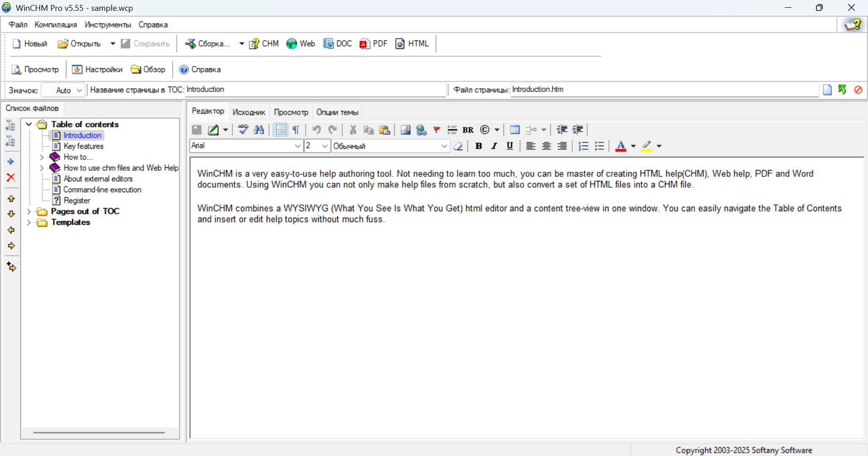Insert a line break with BR
The height and width of the screenshot is (456, 868).
click(468, 130)
